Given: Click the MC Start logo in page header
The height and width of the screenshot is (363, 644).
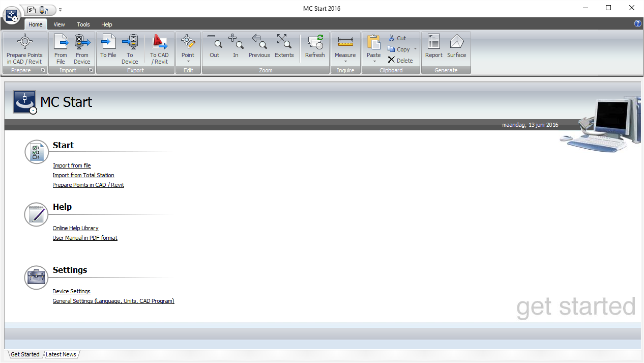Looking at the screenshot, I should [25, 102].
